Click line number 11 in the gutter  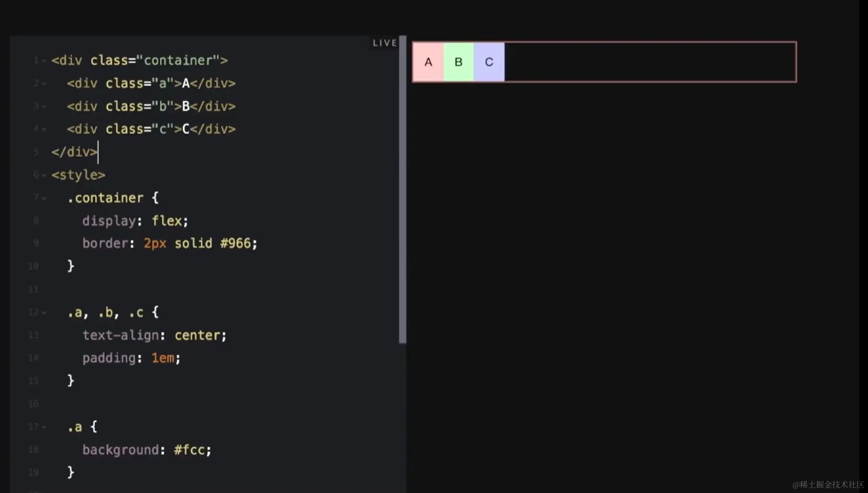coord(34,289)
